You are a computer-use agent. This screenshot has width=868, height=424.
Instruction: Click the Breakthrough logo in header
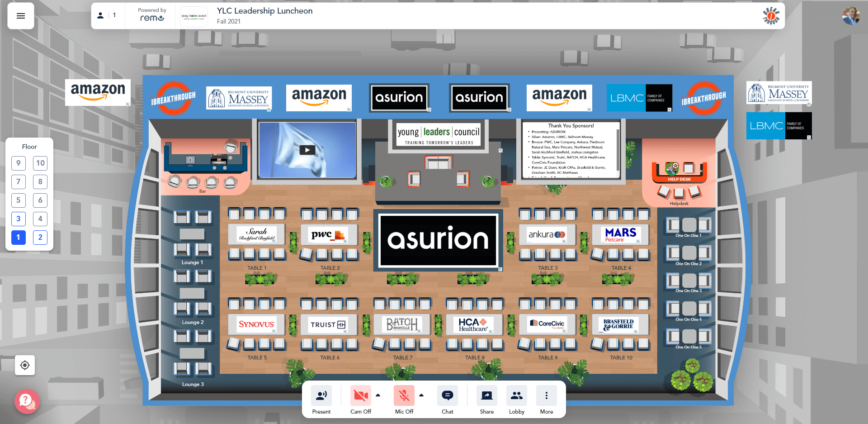click(771, 16)
